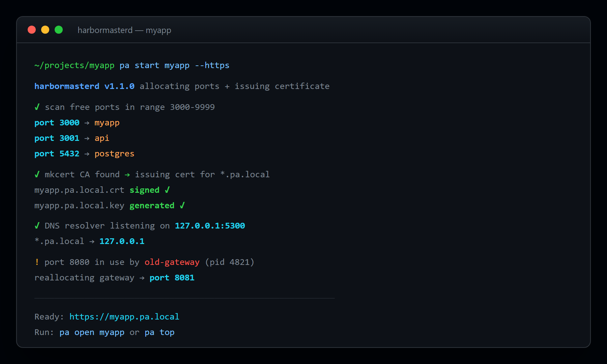Click the green maximize window button
607x364 pixels.
click(x=59, y=30)
